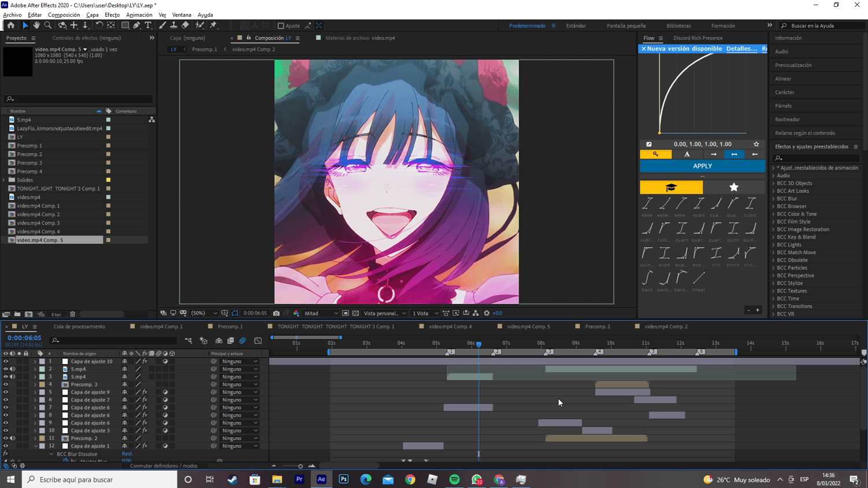This screenshot has width=868, height=488.
Task: Expand layer 3 5.mp4 properties
Action: click(x=35, y=377)
